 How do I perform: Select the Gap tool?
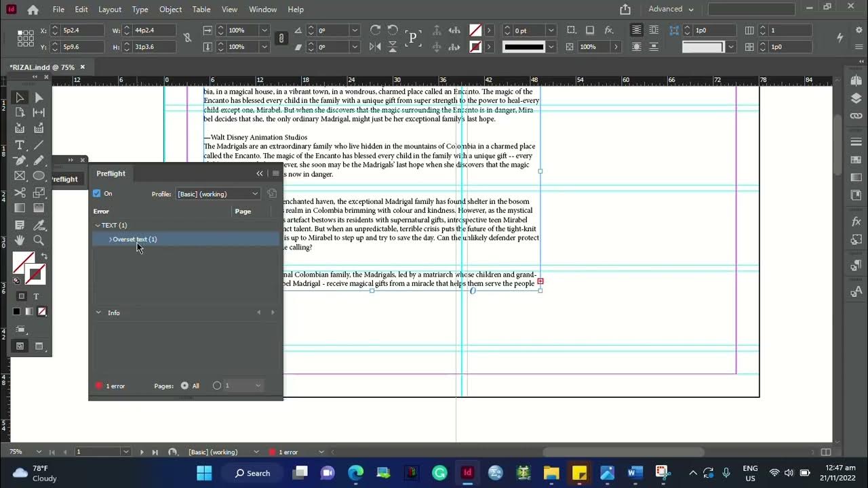(x=39, y=113)
